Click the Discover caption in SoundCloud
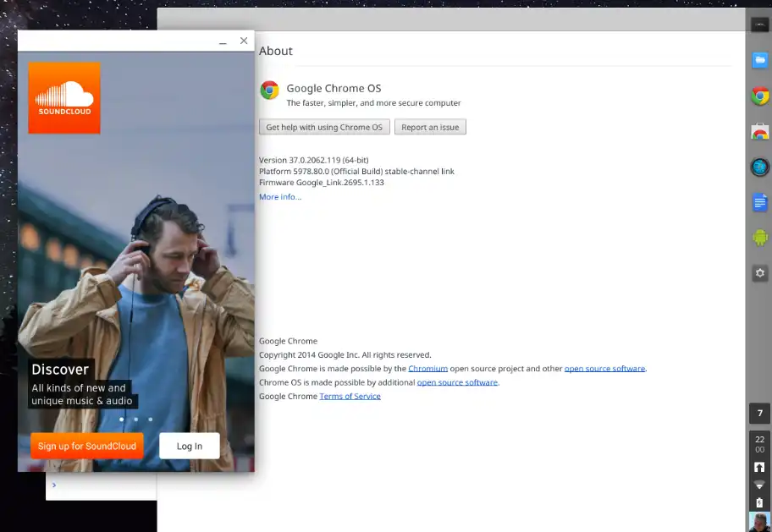This screenshot has width=772, height=532. pos(60,370)
